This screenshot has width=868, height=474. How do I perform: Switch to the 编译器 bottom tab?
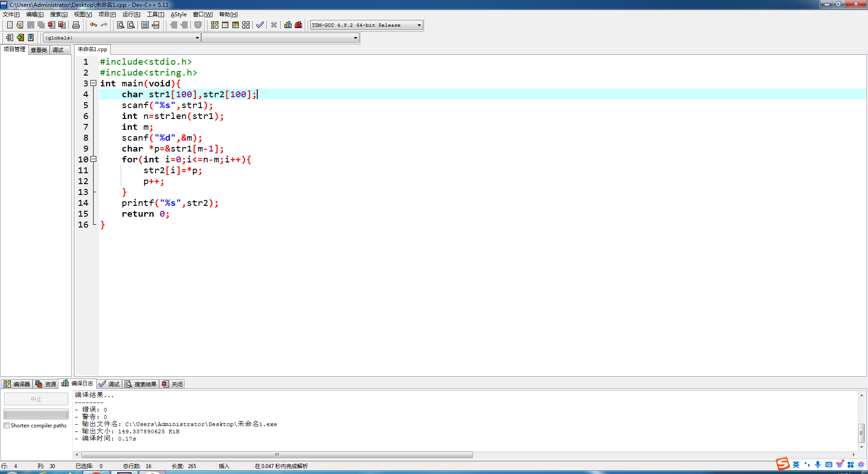coord(17,384)
